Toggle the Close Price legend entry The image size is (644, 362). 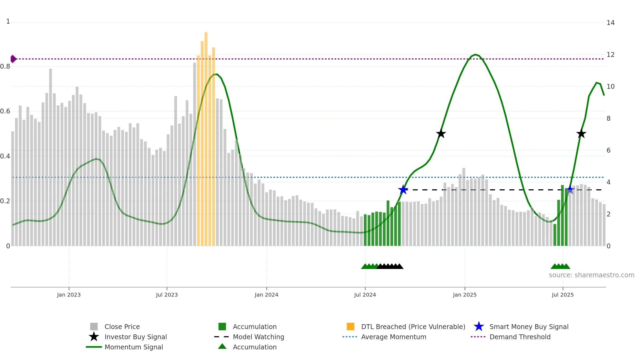pos(115,327)
